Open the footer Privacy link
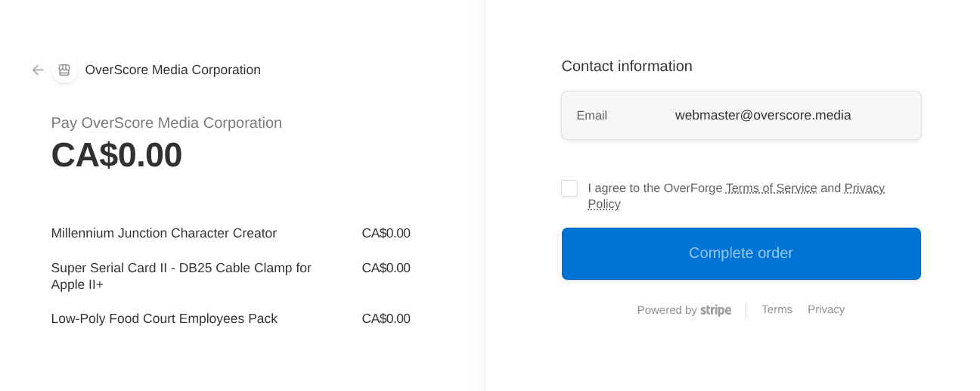This screenshot has height=391, width=980. click(x=826, y=309)
